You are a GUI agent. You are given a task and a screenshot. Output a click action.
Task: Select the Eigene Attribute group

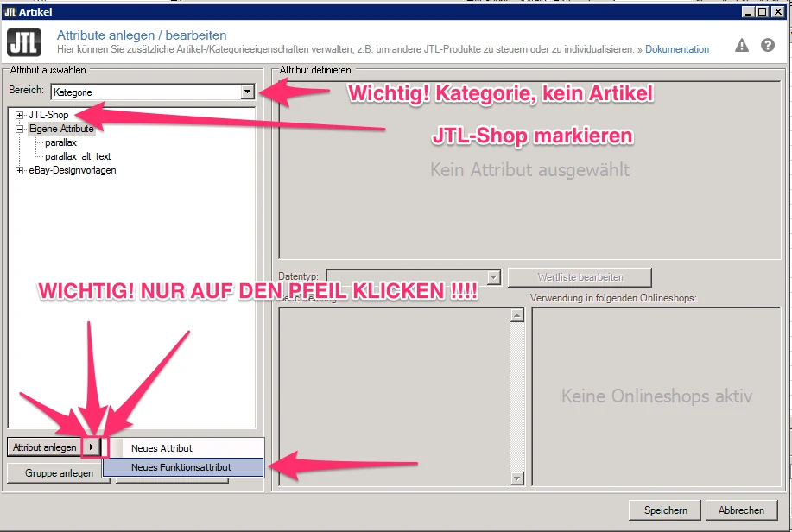pos(61,129)
